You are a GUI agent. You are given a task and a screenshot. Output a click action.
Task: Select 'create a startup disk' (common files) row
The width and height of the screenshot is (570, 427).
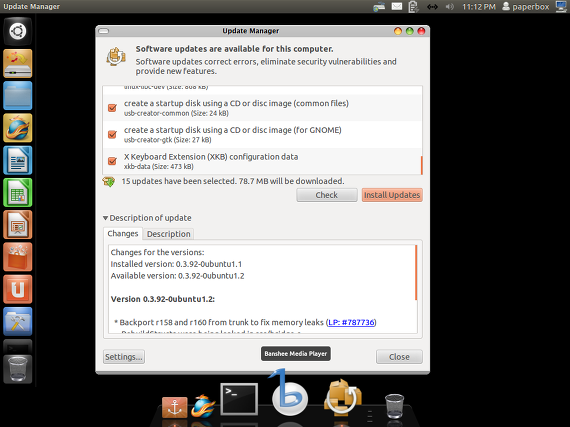coord(262,108)
